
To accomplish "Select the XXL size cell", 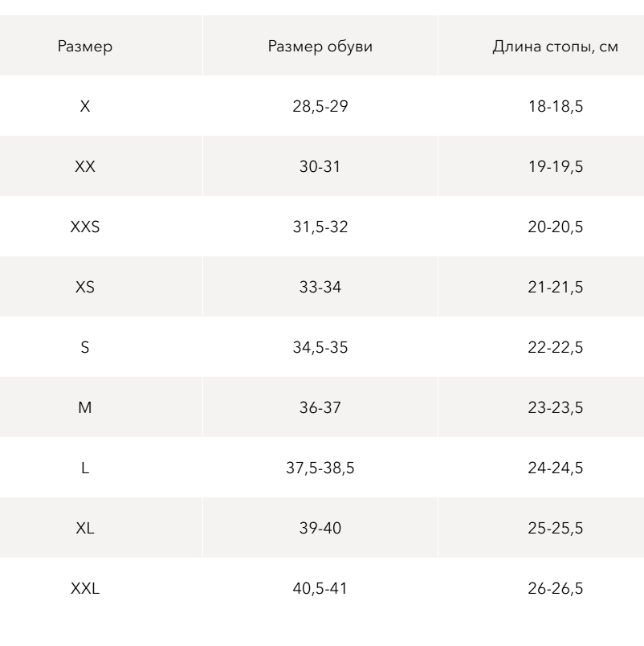I will coord(85,589).
